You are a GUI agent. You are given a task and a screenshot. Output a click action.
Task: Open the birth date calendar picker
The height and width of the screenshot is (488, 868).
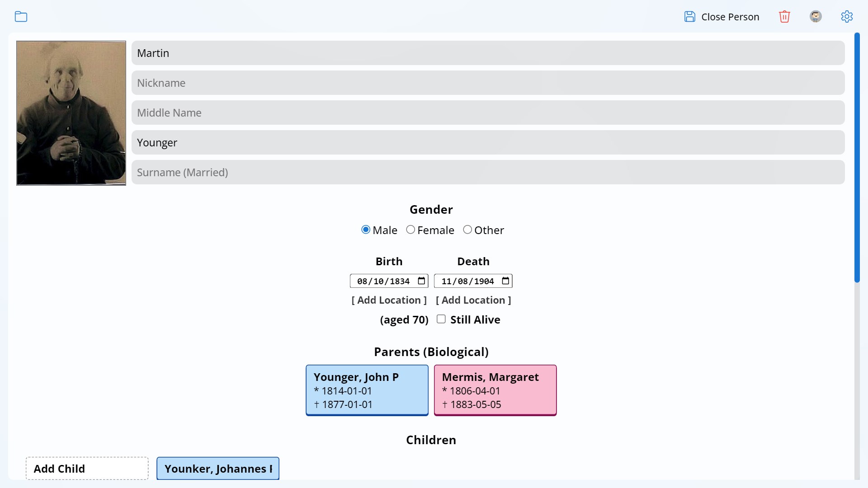point(420,281)
